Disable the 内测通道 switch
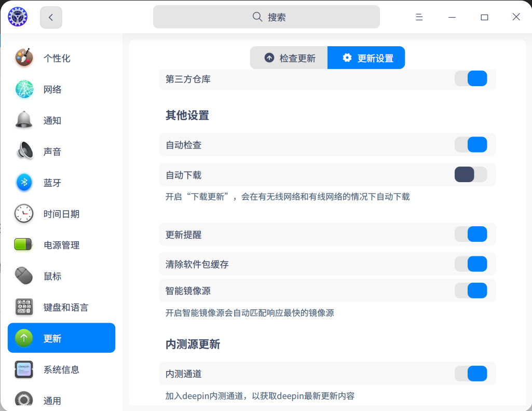This screenshot has width=532, height=411. point(471,373)
